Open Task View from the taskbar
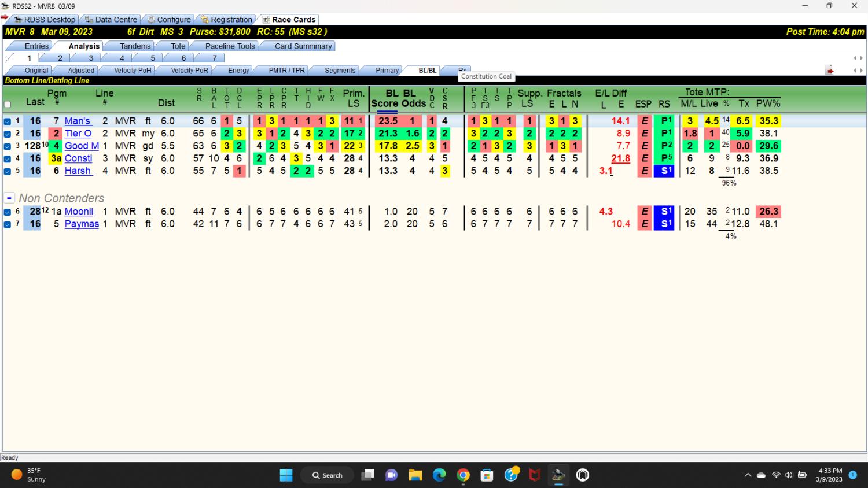The image size is (868, 488). click(x=367, y=475)
